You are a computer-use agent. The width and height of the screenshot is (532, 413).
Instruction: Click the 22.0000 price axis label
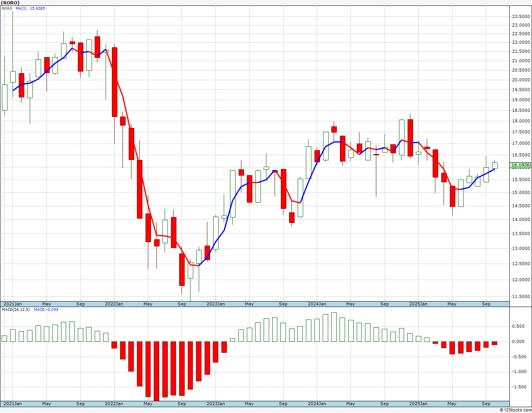pyautogui.click(x=521, y=43)
